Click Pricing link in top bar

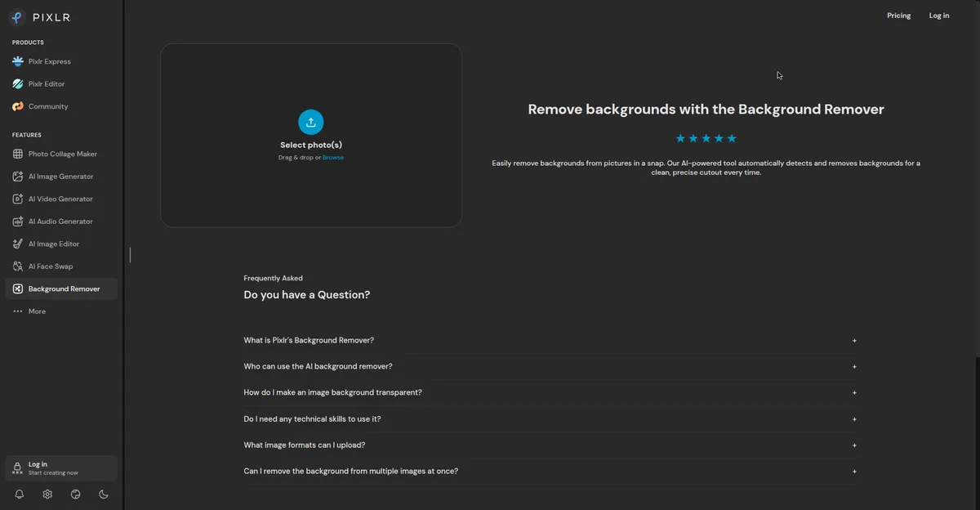point(899,16)
